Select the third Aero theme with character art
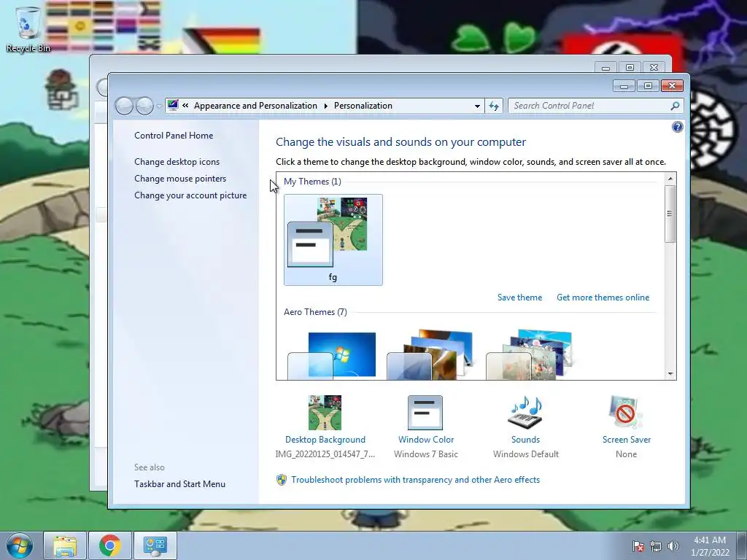 click(530, 355)
